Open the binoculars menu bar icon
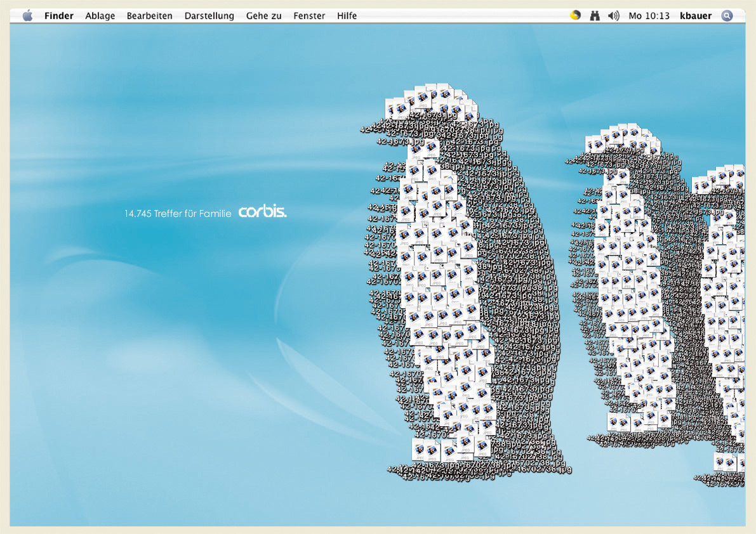Viewport: 756px width, 534px height. tap(594, 16)
